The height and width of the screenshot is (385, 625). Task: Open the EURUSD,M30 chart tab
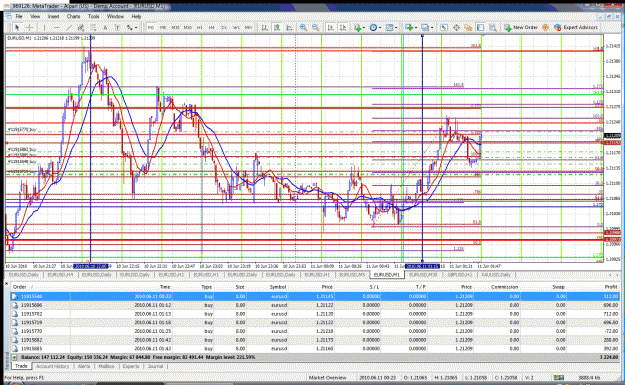pos(423,275)
